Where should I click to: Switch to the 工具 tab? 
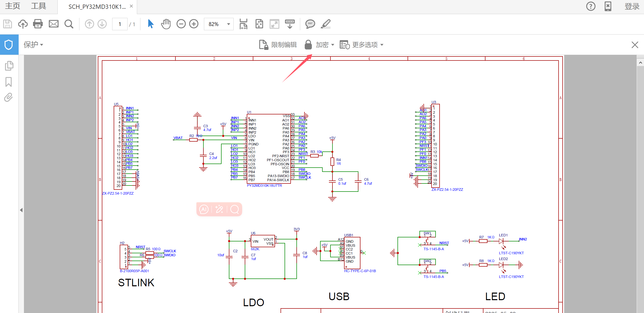coord(39,6)
